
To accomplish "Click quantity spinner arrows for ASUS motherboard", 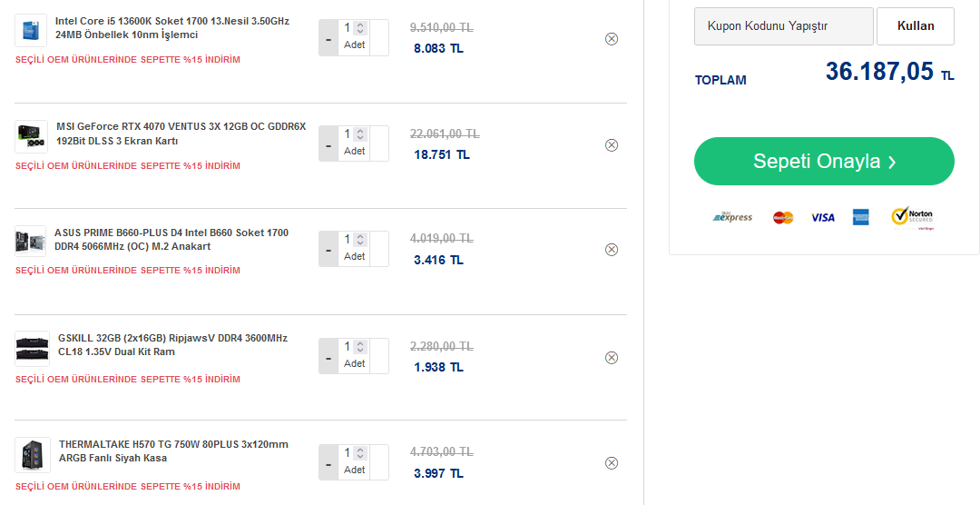I will pyautogui.click(x=360, y=240).
